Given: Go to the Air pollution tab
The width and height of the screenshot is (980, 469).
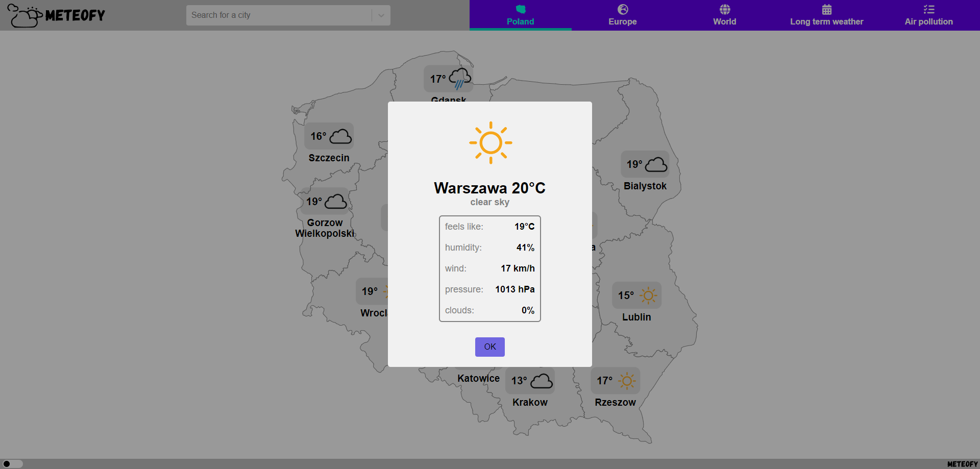Looking at the screenshot, I should (928, 15).
